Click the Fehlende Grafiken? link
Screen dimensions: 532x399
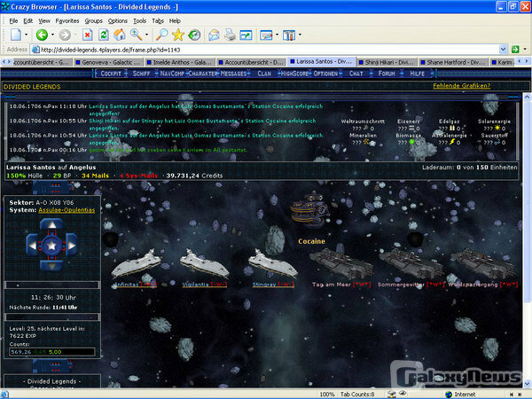[x=463, y=86]
